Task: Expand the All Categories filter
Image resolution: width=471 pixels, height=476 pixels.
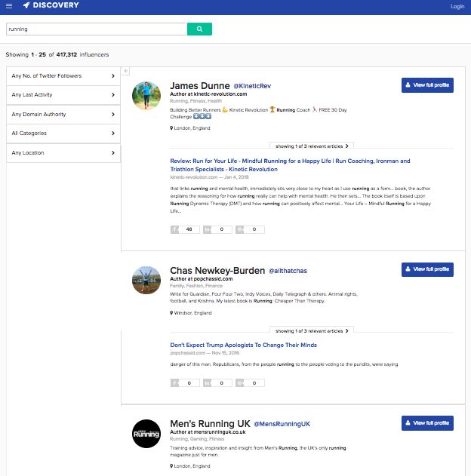Action: [x=63, y=134]
